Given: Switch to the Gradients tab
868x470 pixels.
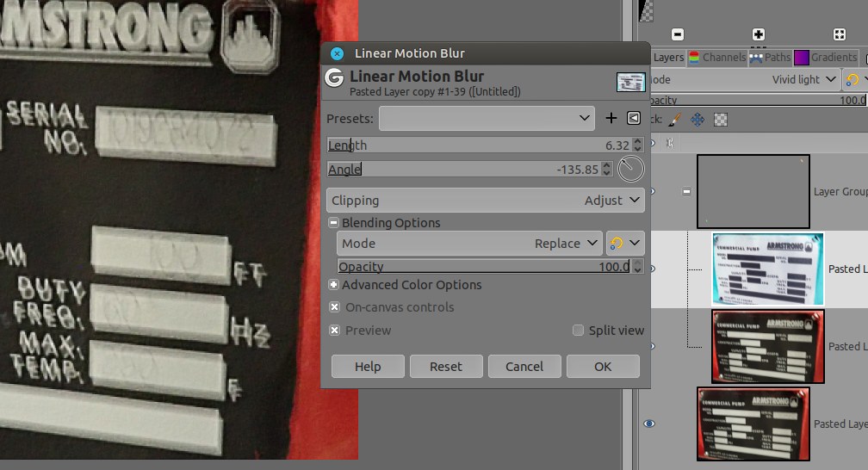Looking at the screenshot, I should pos(826,57).
